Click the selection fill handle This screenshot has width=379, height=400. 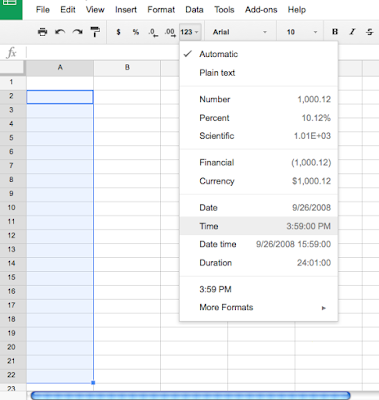[x=93, y=383]
